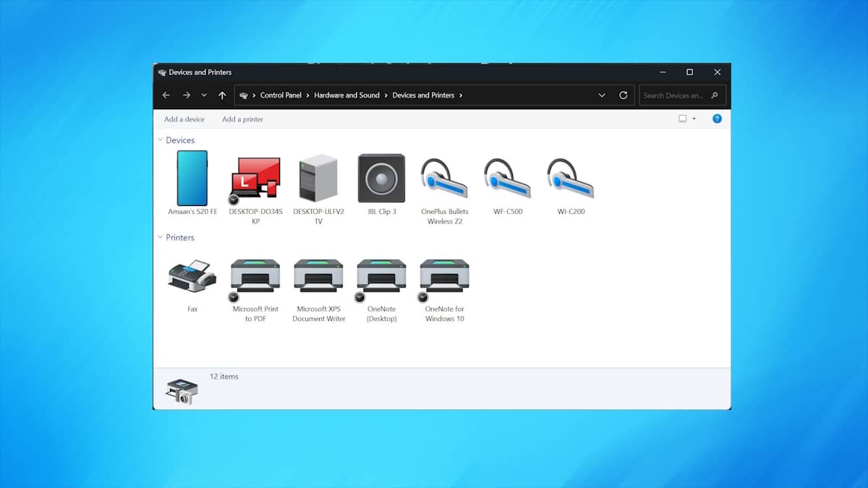Image resolution: width=868 pixels, height=488 pixels.
Task: Open the blue Help icon
Action: click(x=717, y=119)
